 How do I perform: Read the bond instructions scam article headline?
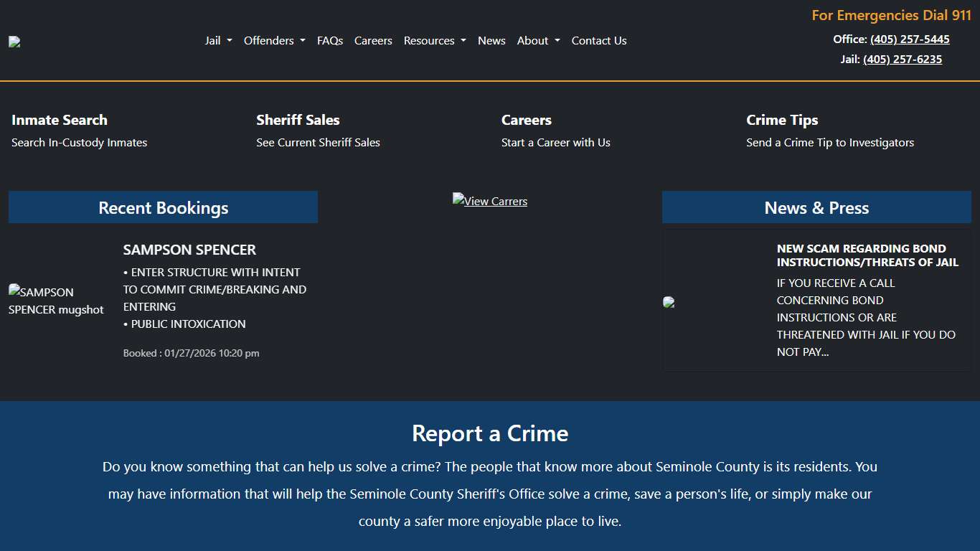pyautogui.click(x=867, y=256)
